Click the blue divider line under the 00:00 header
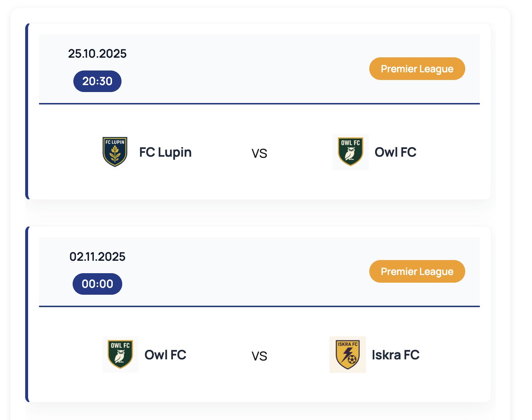532x420 pixels. tap(259, 306)
